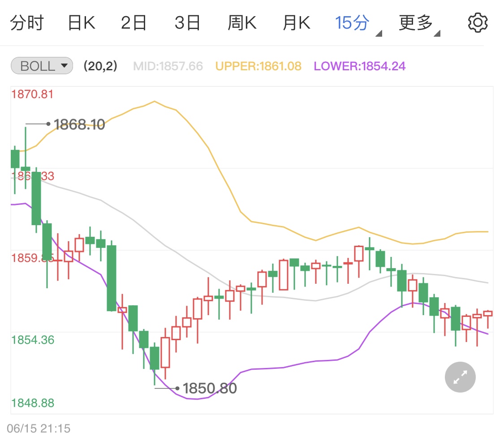Viewport: 504px width, 440px height.
Task: Expand the 更多 more options dropdown
Action: pyautogui.click(x=419, y=24)
